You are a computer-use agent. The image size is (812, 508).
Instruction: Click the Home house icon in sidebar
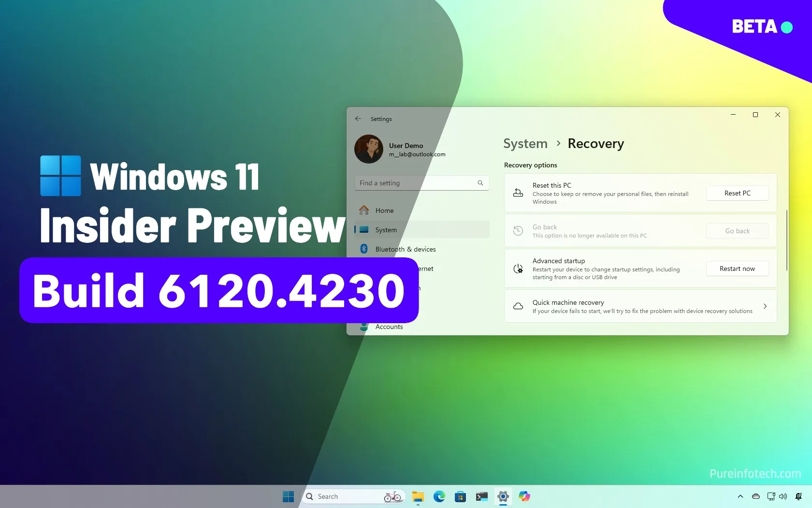[x=364, y=210]
